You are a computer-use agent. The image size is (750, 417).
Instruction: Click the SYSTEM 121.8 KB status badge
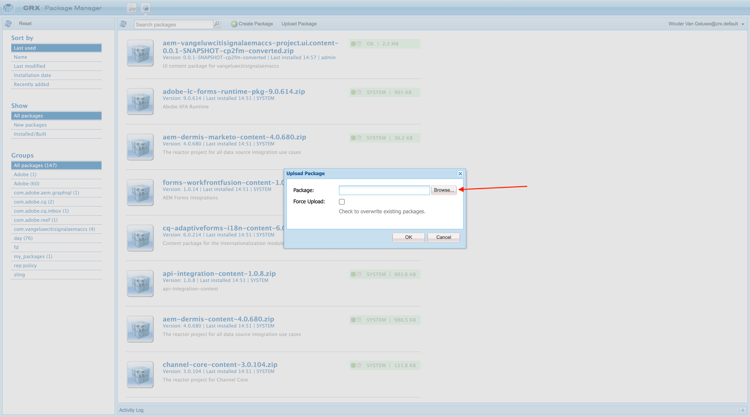pyautogui.click(x=385, y=365)
